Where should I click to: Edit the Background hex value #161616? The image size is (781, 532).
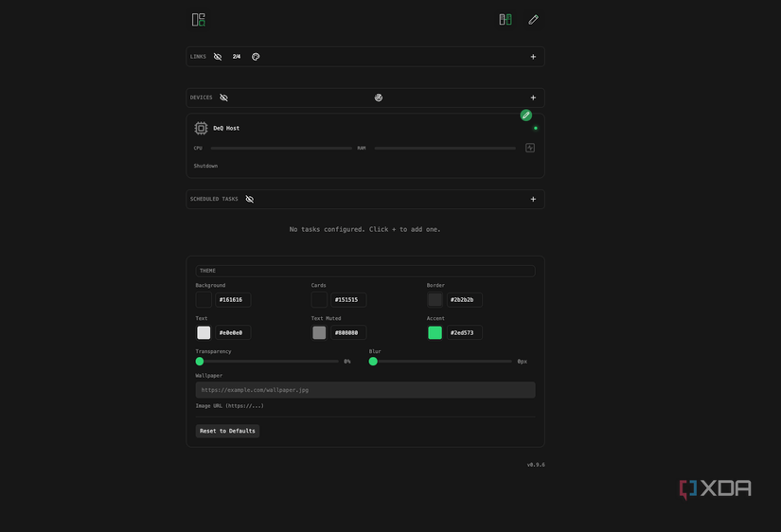(233, 300)
